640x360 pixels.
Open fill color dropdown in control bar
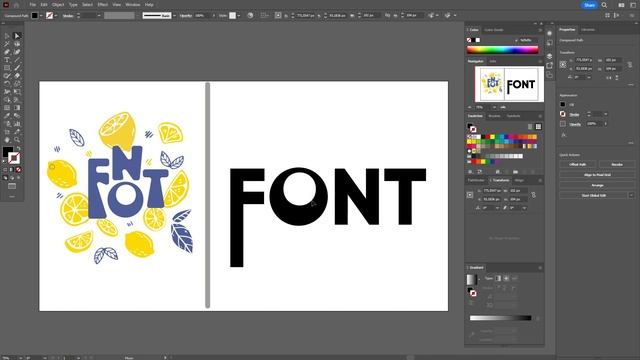[x=41, y=16]
